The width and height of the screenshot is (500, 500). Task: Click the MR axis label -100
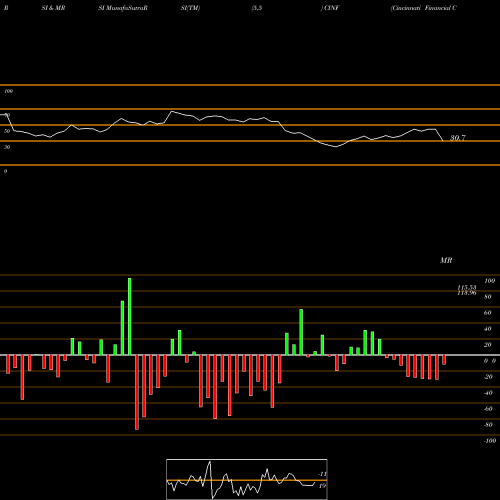490,441
